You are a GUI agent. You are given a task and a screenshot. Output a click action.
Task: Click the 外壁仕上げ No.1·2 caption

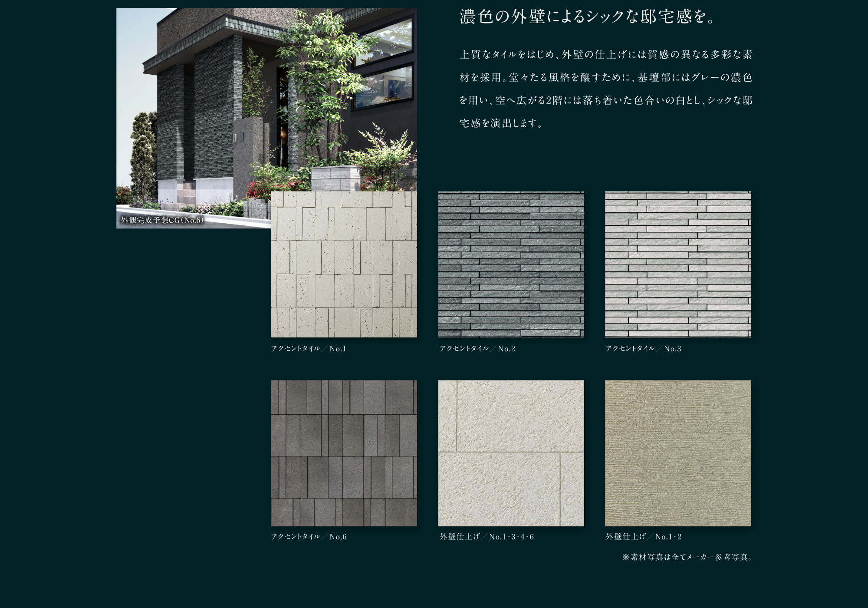[644, 537]
